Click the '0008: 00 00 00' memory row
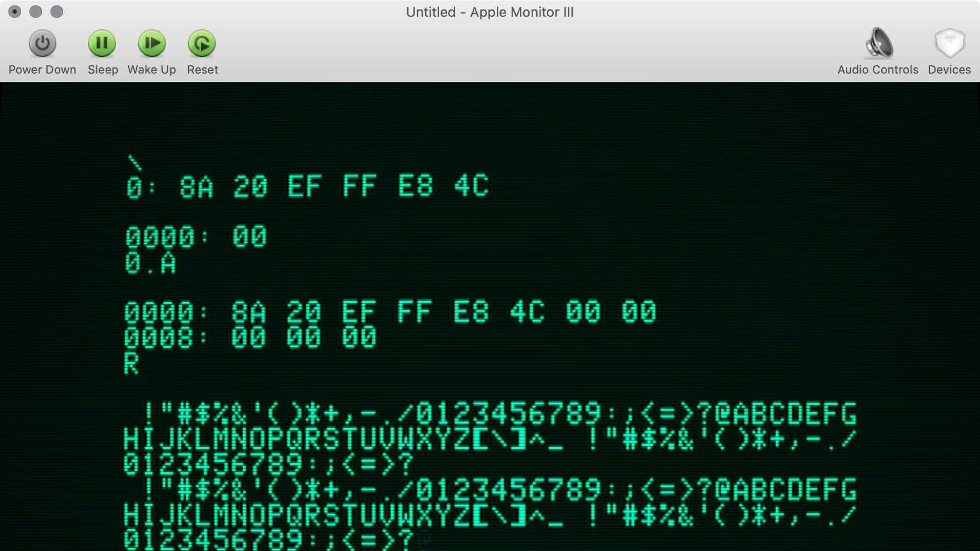 coord(250,337)
